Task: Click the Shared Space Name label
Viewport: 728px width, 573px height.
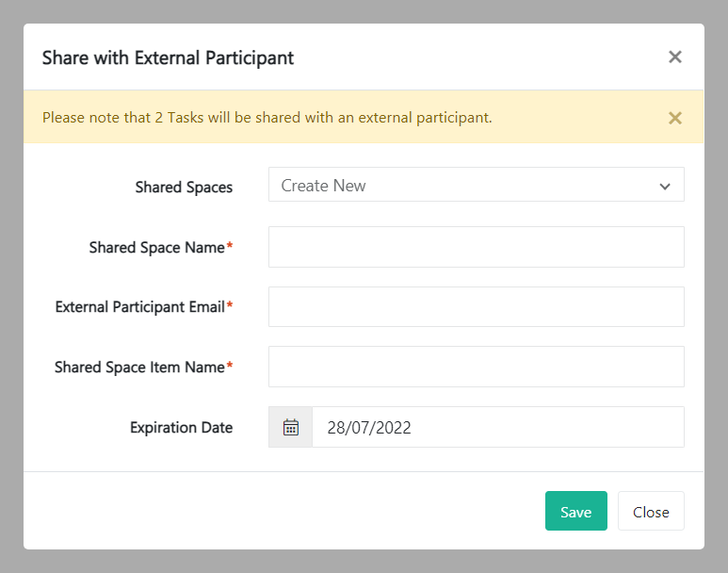Action: click(x=156, y=247)
